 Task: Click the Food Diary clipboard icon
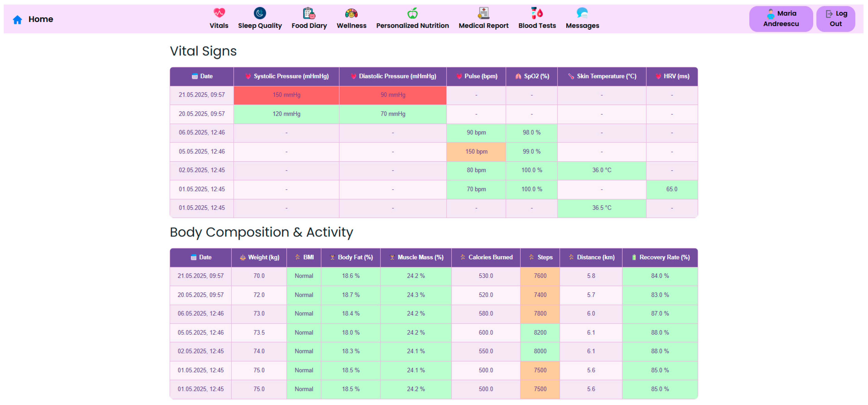click(309, 13)
